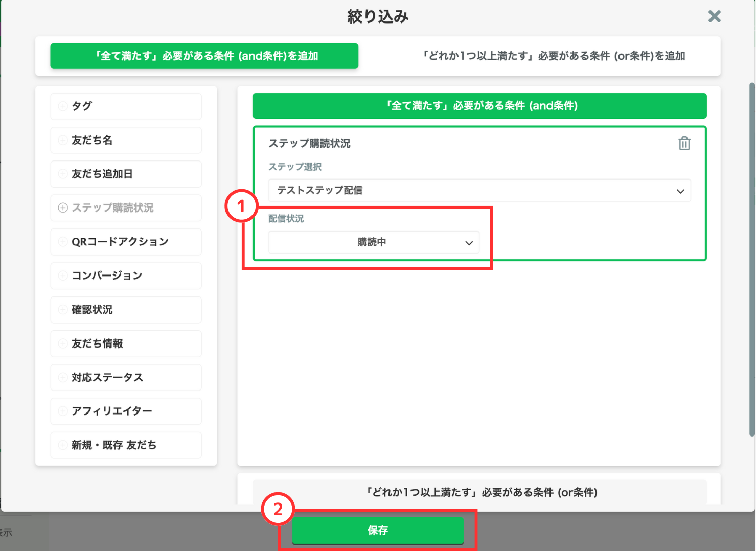756x551 pixels.
Task: Switch to the or条件を追加 tab
Action: [x=554, y=56]
